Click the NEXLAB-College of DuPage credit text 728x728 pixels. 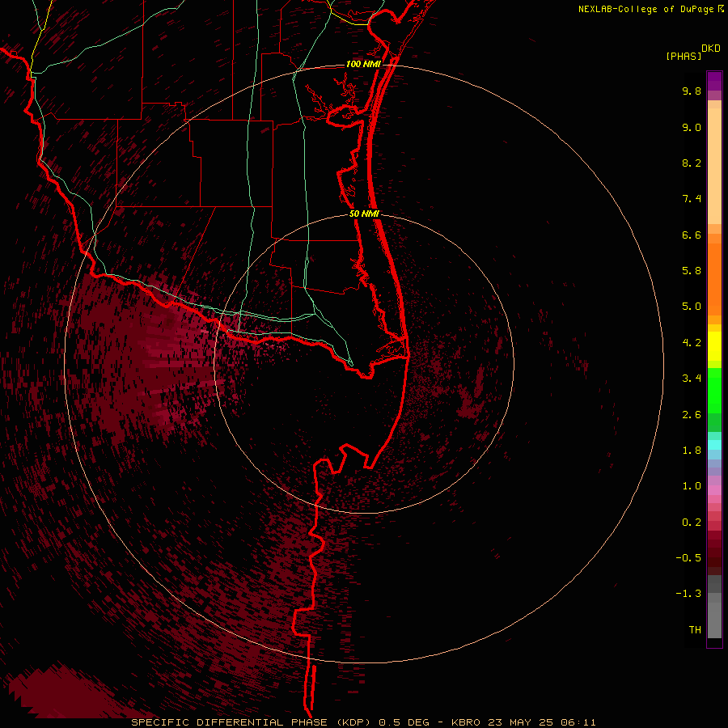646,9
